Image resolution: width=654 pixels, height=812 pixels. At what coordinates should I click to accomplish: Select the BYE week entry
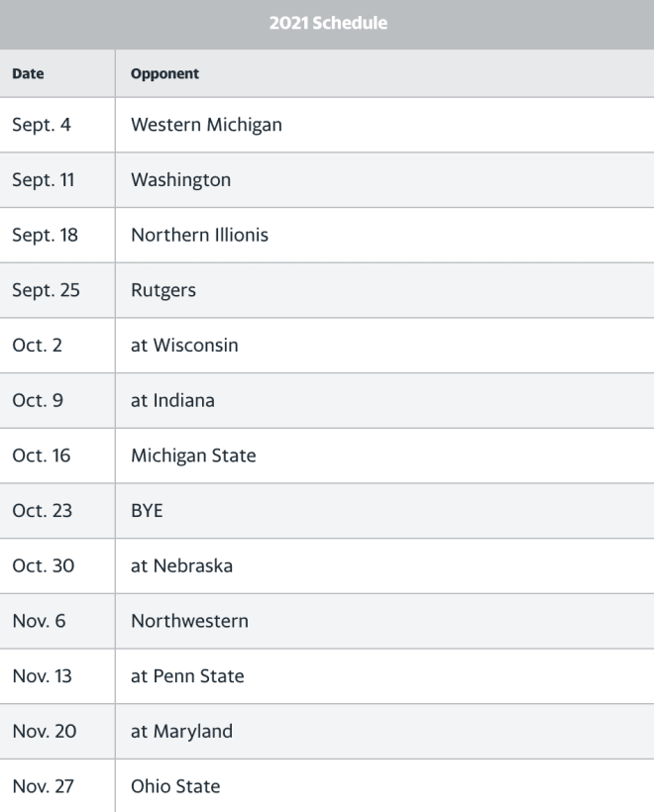click(147, 511)
